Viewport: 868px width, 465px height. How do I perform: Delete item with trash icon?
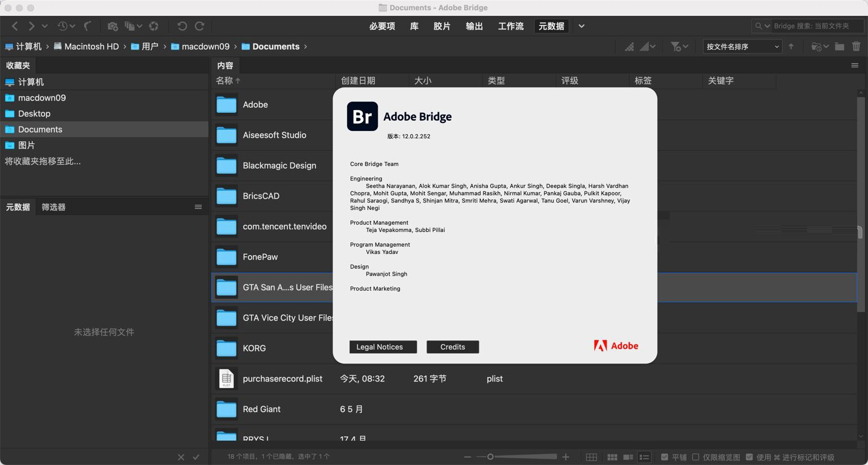[x=856, y=46]
